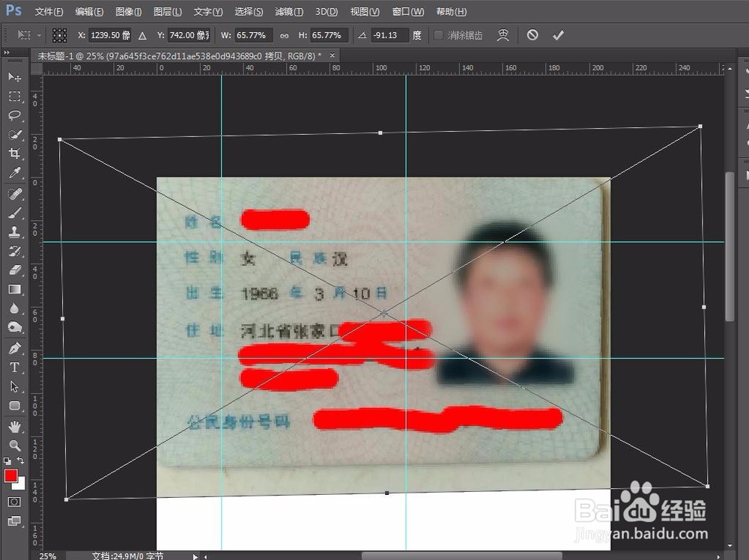Open the 窗口(W) menu
749x560 pixels.
(x=408, y=11)
